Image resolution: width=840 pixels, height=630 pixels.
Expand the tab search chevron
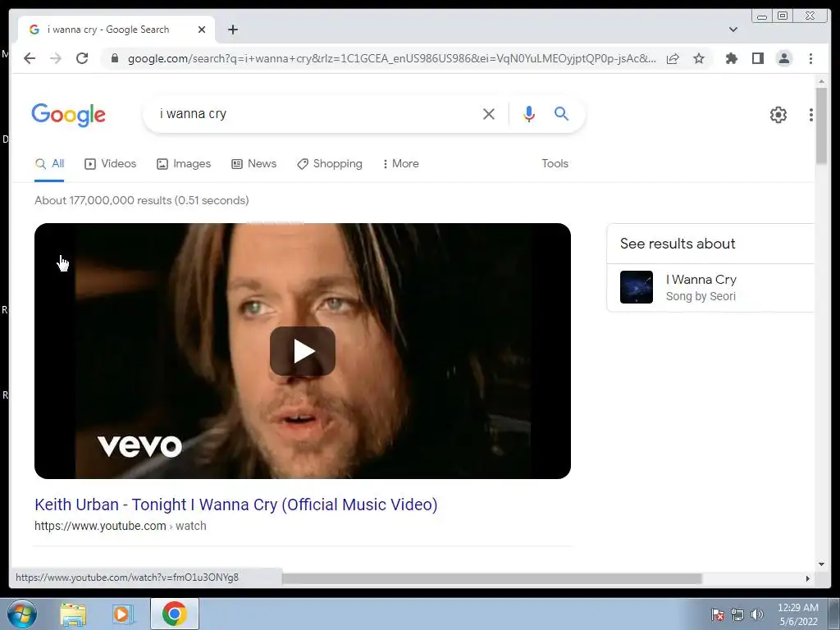733,30
